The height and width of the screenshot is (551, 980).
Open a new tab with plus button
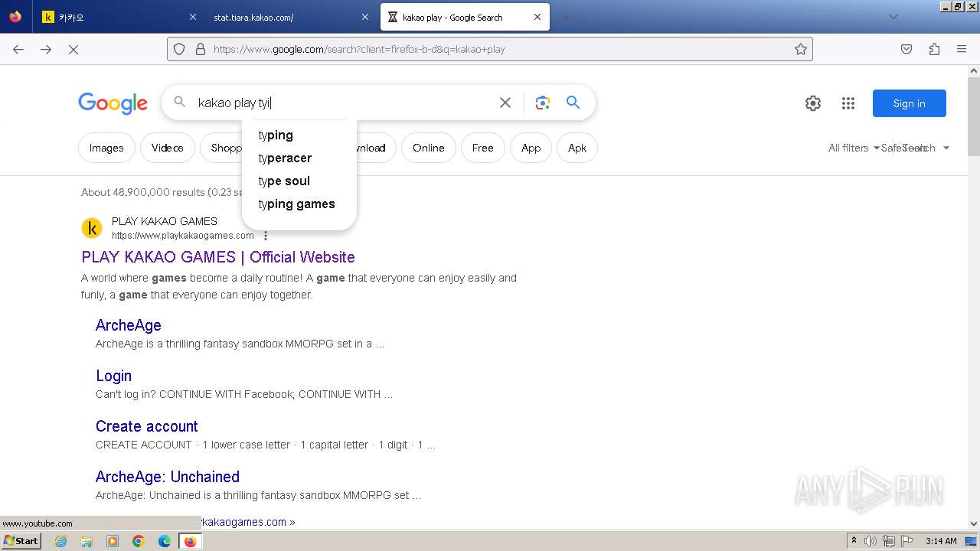pos(566,17)
